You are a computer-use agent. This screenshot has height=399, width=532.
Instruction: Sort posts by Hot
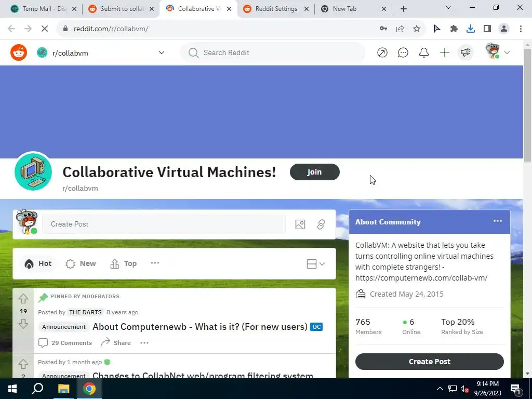coord(38,263)
